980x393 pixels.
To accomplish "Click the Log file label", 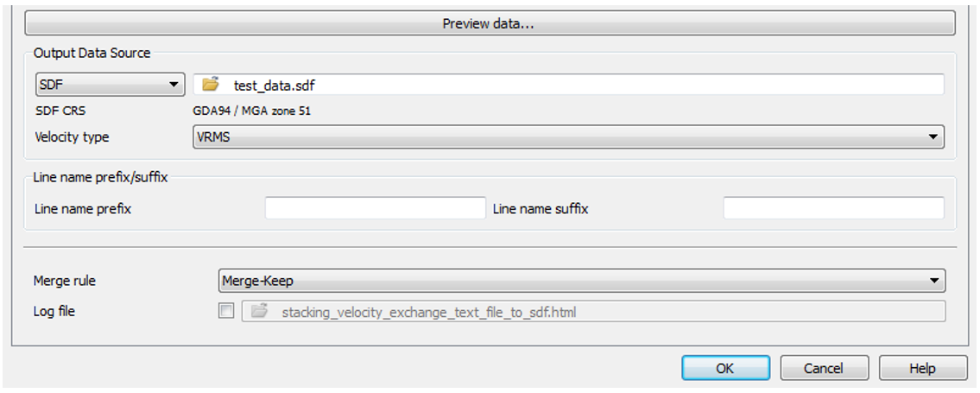I will click(x=54, y=311).
